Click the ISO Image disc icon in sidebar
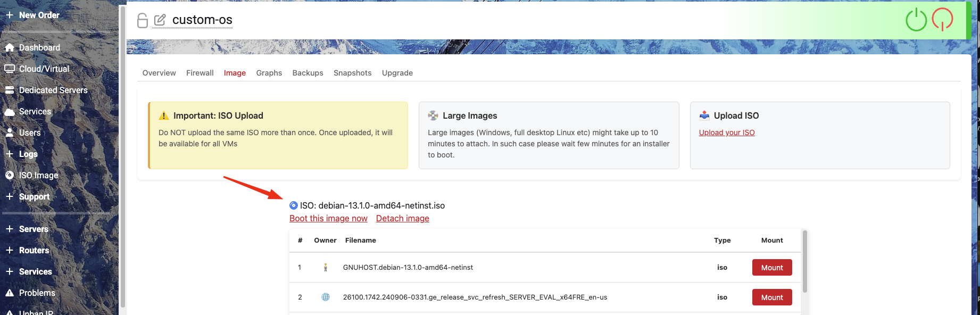 tap(10, 175)
